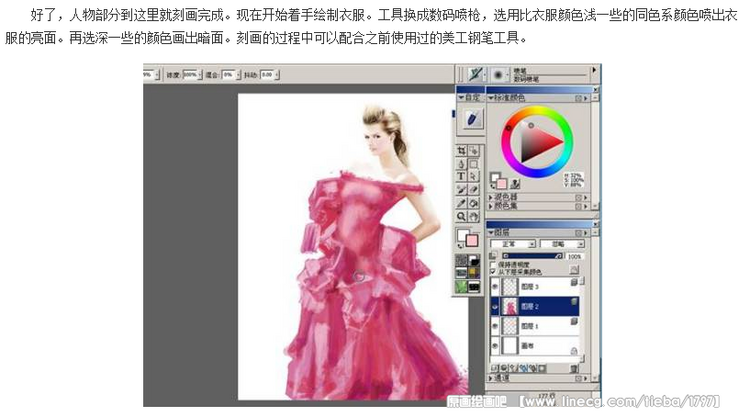Open the mixer panel options arrow
This screenshot has height=417, width=750.
pyautogui.click(x=586, y=197)
